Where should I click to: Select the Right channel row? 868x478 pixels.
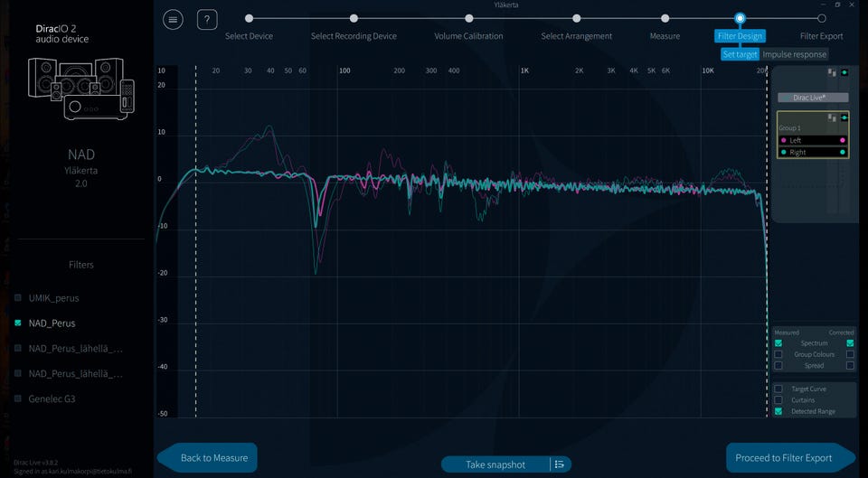click(813, 152)
